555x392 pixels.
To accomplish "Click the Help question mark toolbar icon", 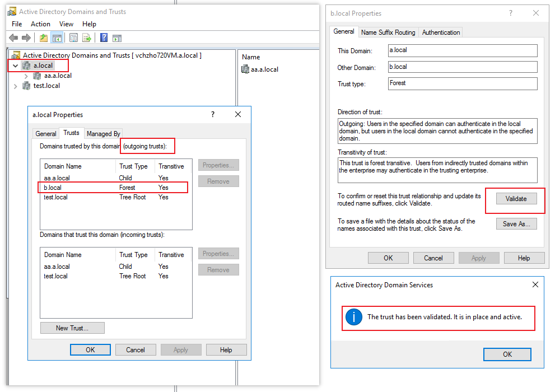I will point(103,38).
